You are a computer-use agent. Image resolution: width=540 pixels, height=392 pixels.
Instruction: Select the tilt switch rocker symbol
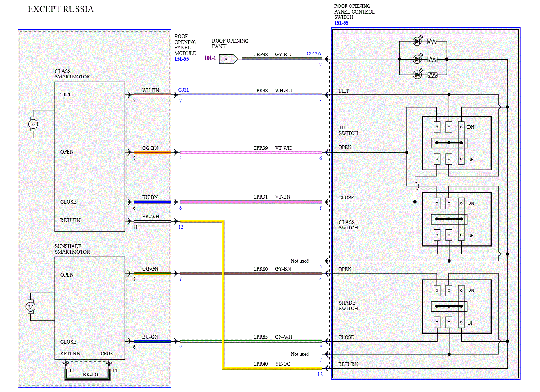click(x=449, y=143)
